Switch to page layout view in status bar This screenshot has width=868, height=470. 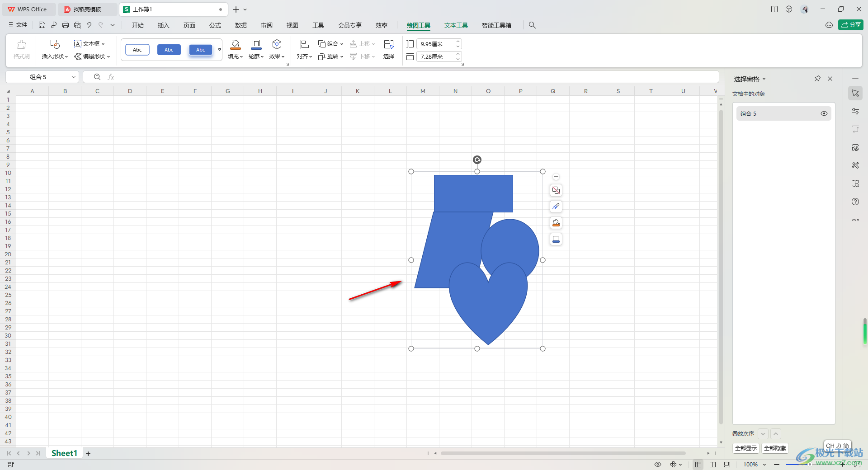(x=727, y=465)
